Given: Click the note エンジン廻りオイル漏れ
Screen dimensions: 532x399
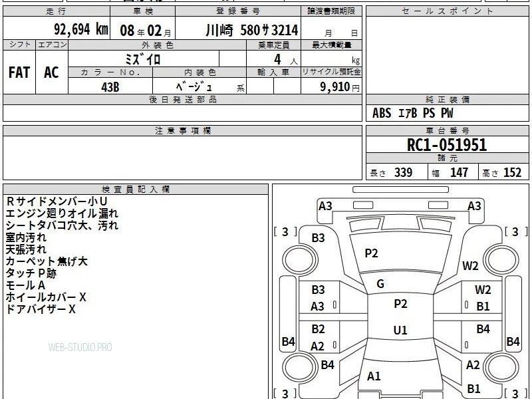Looking at the screenshot, I should point(62,213).
